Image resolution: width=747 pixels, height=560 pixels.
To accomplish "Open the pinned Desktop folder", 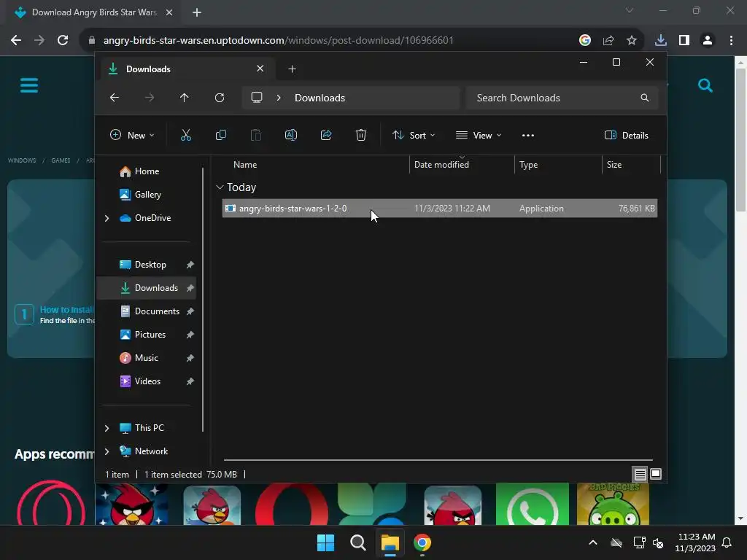I will pos(150,265).
